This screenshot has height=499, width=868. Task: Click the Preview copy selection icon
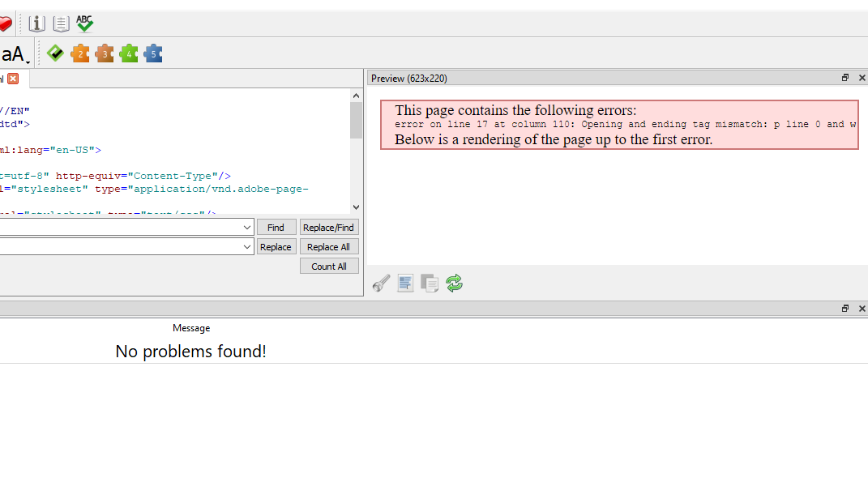[x=430, y=284]
